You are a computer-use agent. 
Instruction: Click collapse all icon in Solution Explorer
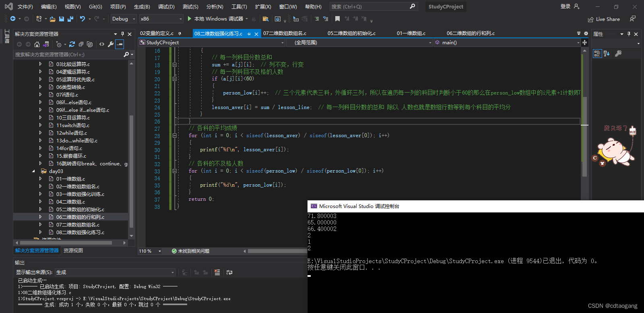(x=81, y=44)
